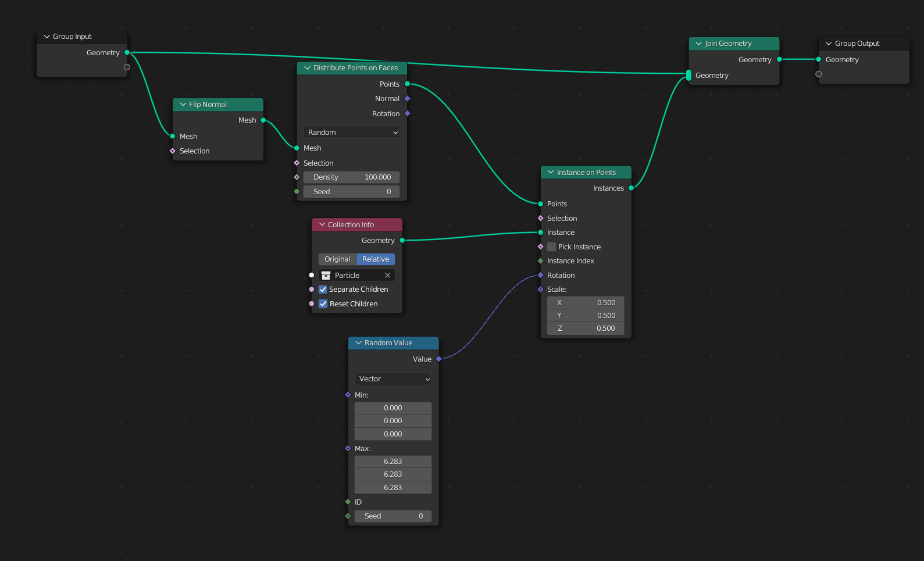Collapse the Flip Normal node
Screen dimensions: 924x561
click(x=183, y=105)
